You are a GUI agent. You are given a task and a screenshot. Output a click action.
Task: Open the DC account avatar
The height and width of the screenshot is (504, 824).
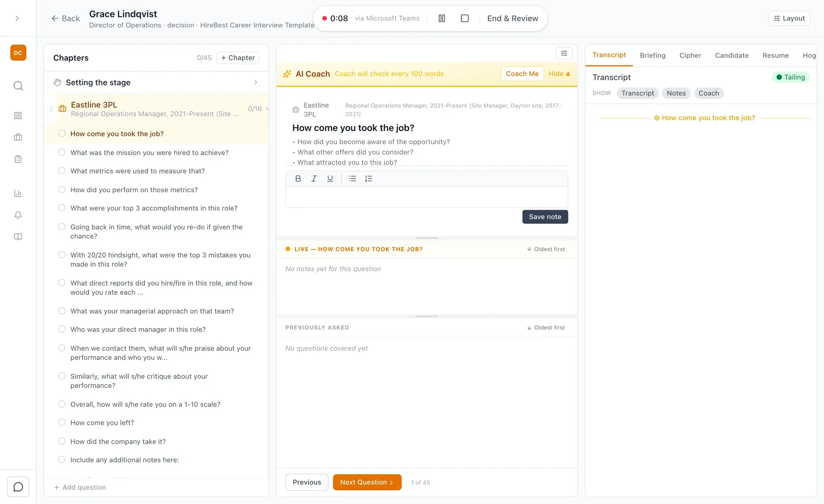click(x=18, y=53)
